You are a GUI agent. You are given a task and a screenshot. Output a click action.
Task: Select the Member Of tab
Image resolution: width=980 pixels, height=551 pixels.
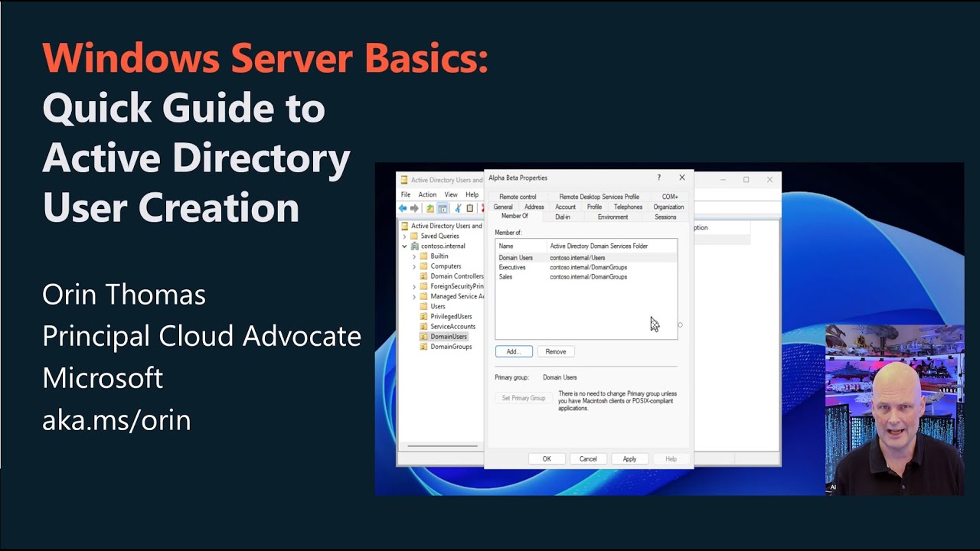[x=514, y=217]
